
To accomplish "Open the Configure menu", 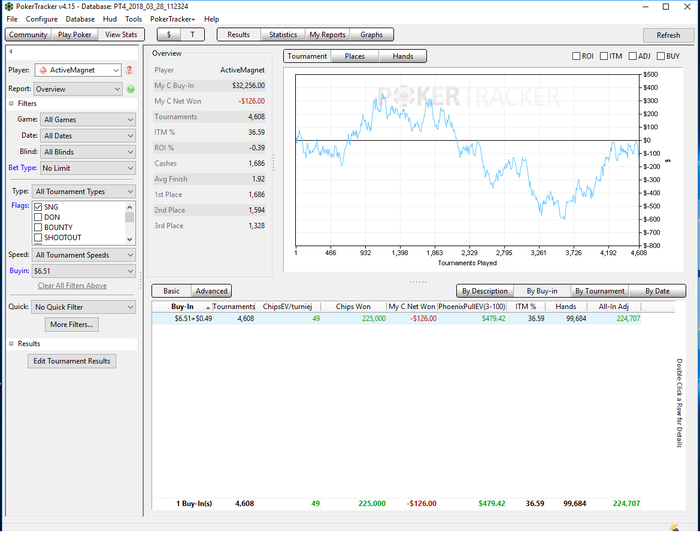I will click(x=42, y=19).
